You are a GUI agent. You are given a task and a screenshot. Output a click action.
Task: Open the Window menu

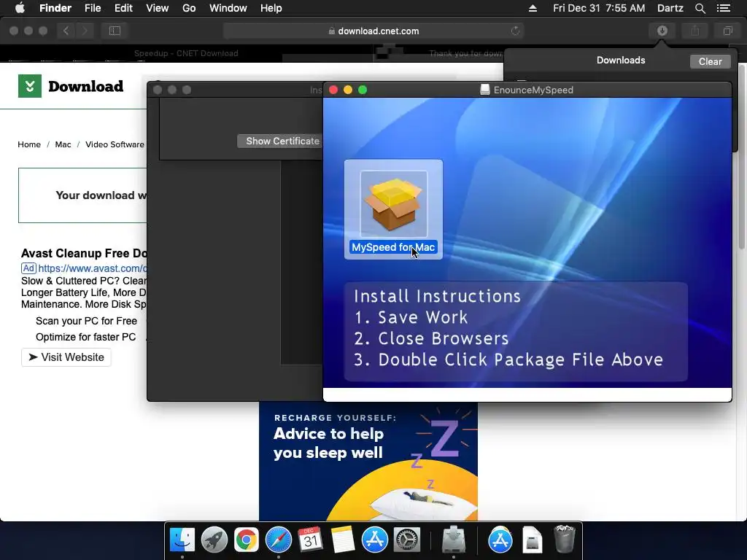click(228, 8)
